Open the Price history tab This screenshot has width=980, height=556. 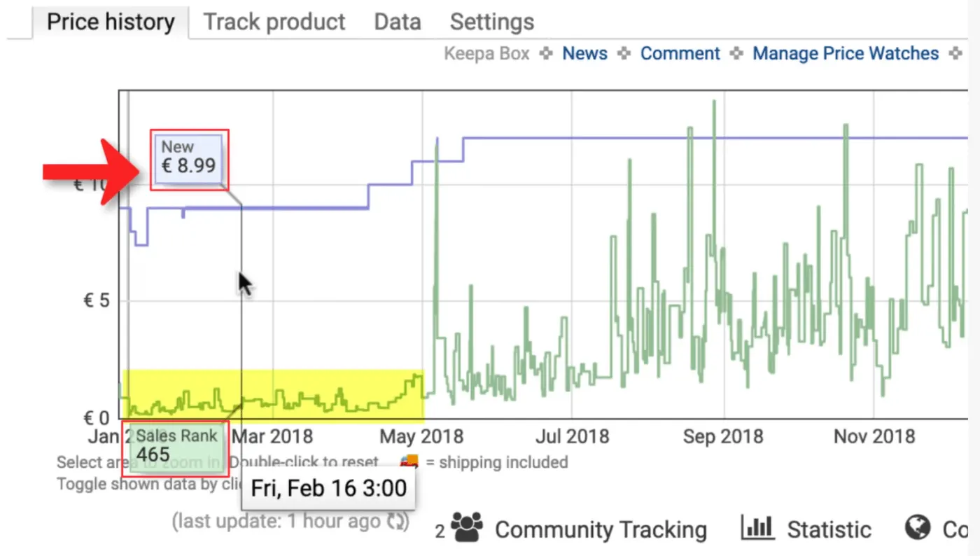(x=111, y=22)
